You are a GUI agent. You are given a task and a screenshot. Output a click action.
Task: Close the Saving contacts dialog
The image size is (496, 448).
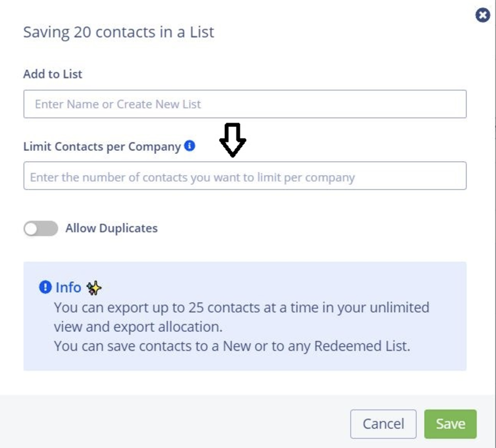point(483,15)
